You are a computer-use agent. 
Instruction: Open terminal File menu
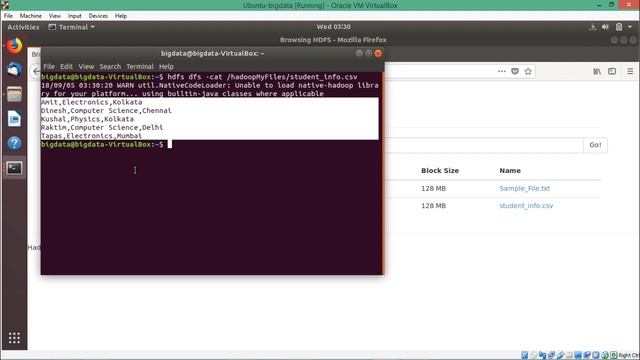tap(49, 66)
